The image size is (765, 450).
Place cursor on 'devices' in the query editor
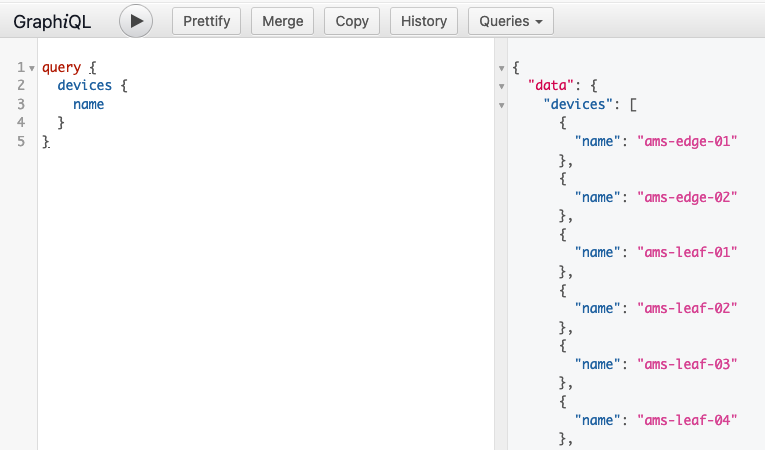point(85,85)
